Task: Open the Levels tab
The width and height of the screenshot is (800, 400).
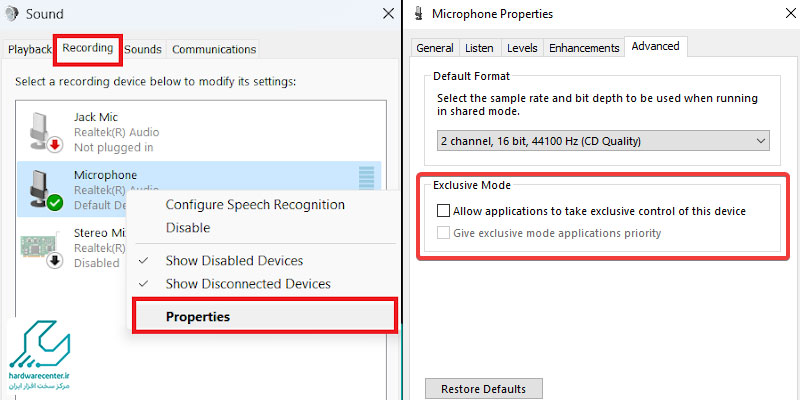Action: click(x=522, y=48)
